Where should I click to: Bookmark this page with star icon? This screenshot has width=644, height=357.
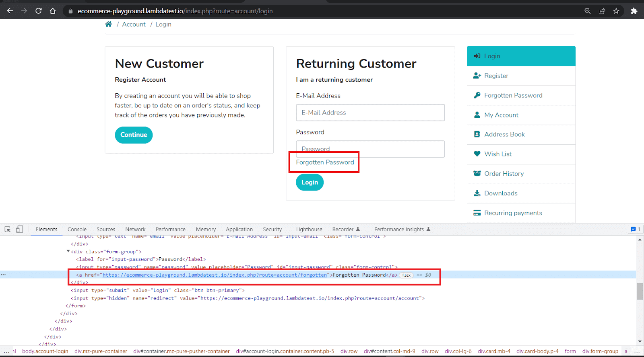click(x=616, y=11)
